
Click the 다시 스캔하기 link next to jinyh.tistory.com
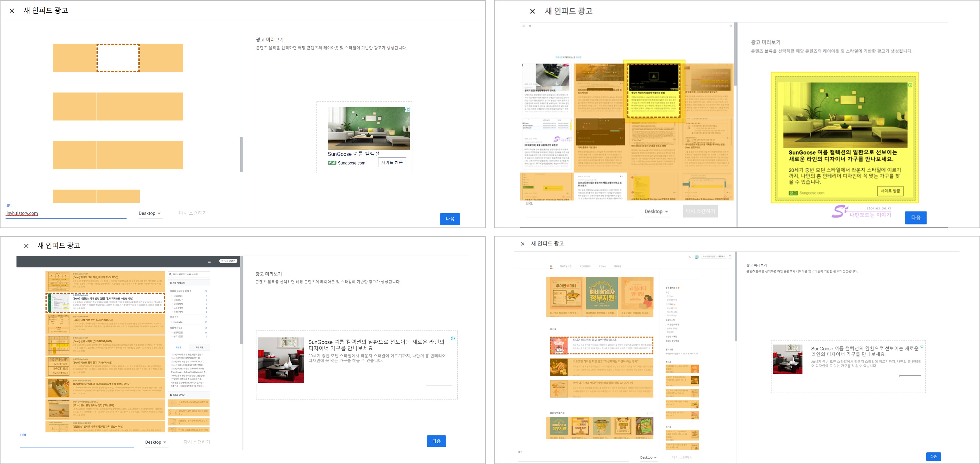[193, 213]
